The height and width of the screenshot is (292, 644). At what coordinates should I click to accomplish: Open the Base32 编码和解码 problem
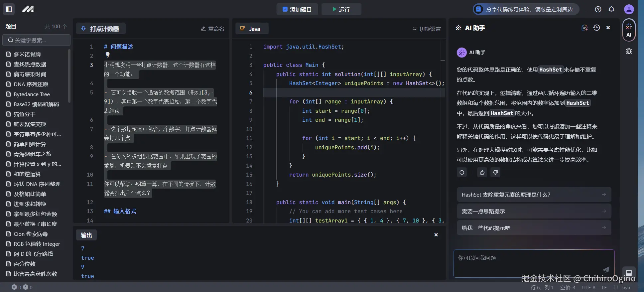click(36, 104)
